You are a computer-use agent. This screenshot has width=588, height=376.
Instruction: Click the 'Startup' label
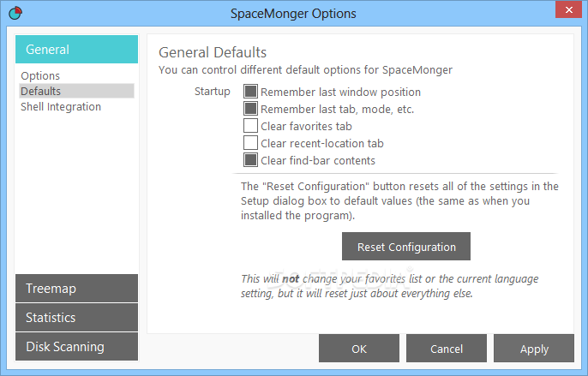213,92
